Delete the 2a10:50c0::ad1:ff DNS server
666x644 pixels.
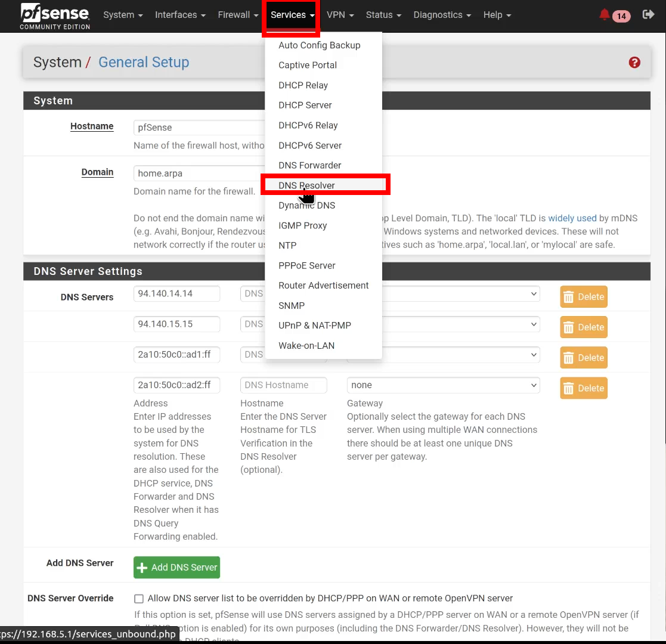point(584,358)
